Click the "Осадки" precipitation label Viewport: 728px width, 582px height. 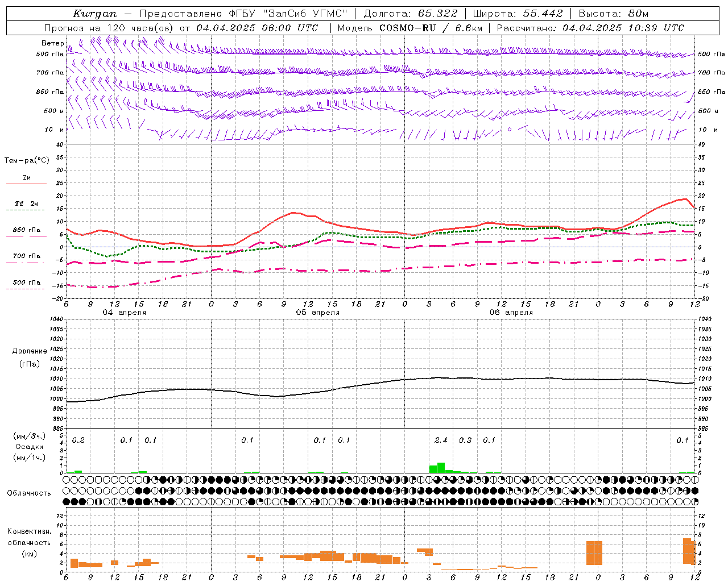pos(29,447)
